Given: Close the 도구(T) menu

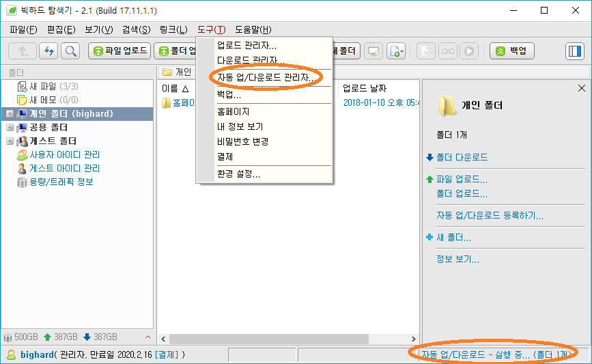Looking at the screenshot, I should pyautogui.click(x=212, y=29).
